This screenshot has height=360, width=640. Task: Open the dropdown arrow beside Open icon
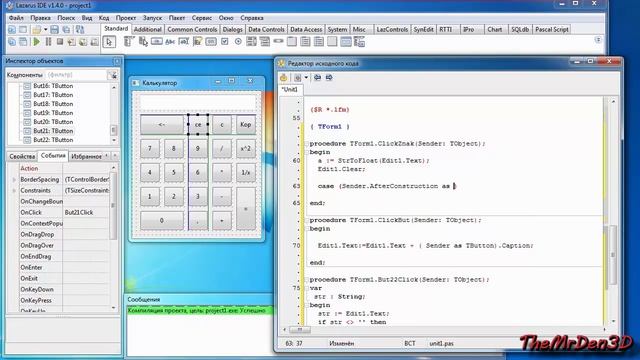pyautogui.click(x=45, y=29)
